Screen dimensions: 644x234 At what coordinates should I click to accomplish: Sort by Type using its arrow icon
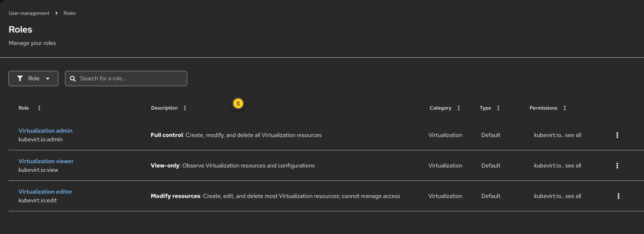[x=498, y=108]
